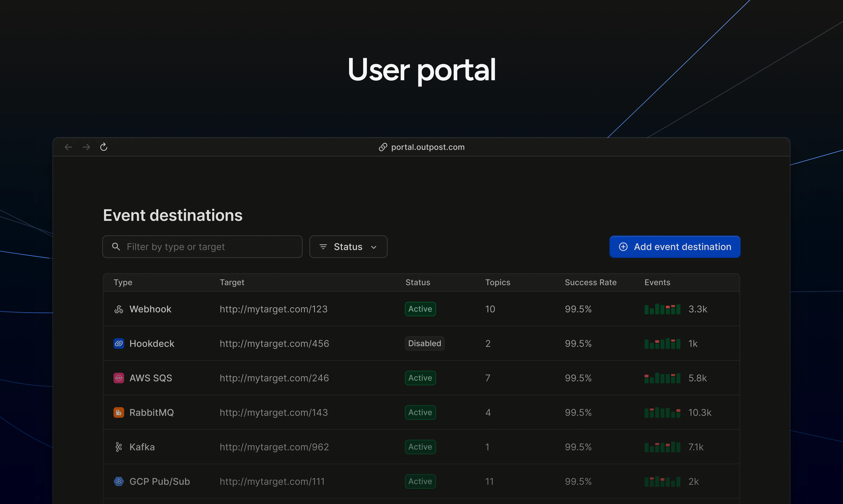Click the Webhook type icon
The image size is (843, 504).
(119, 309)
